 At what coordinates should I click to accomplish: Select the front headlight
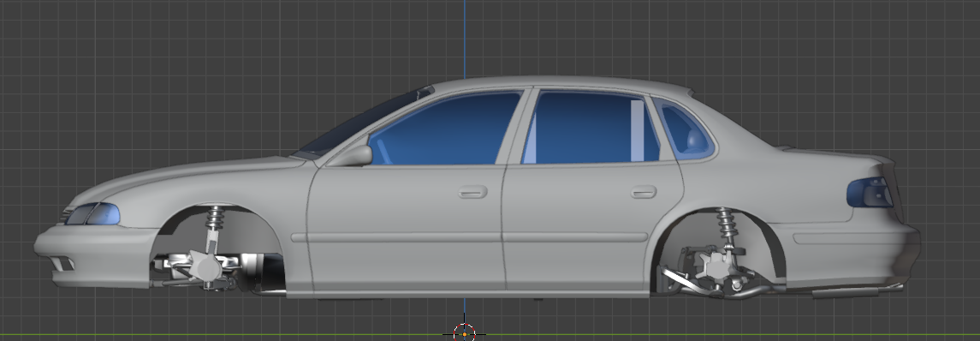click(x=92, y=213)
